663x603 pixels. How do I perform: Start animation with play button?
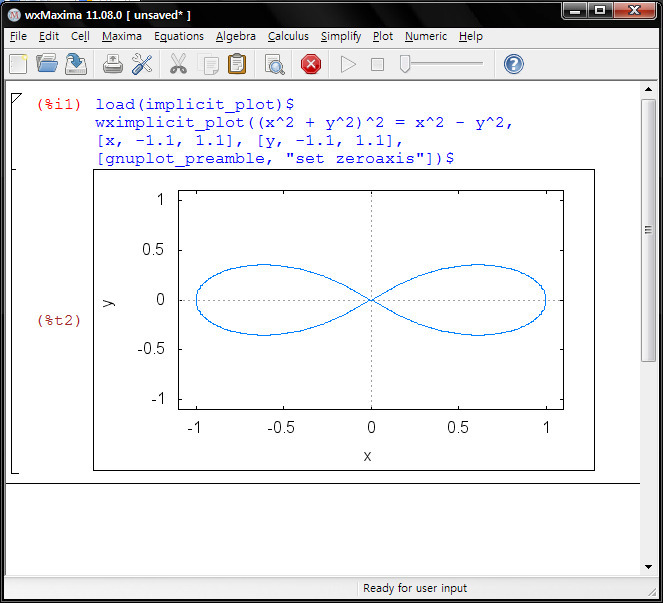pos(348,65)
